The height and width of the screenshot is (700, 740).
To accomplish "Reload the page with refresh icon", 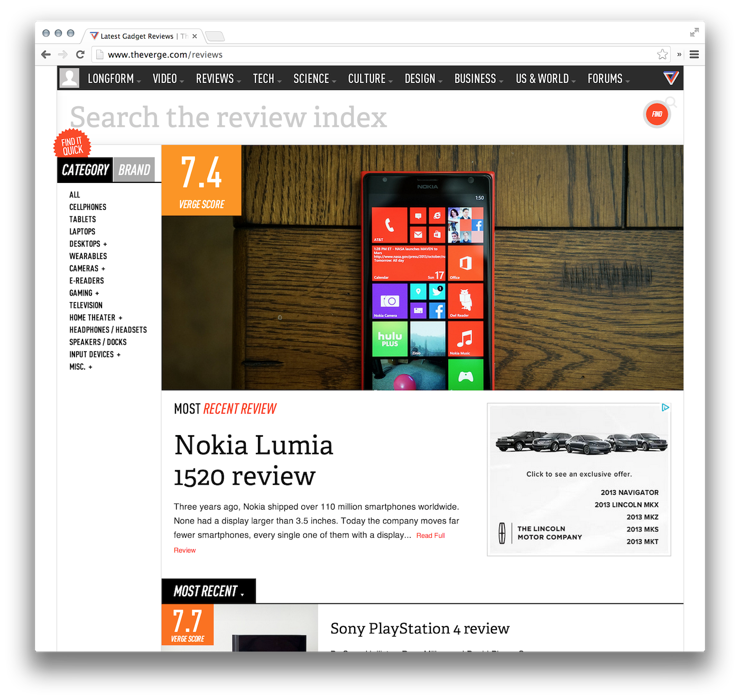I will click(80, 54).
